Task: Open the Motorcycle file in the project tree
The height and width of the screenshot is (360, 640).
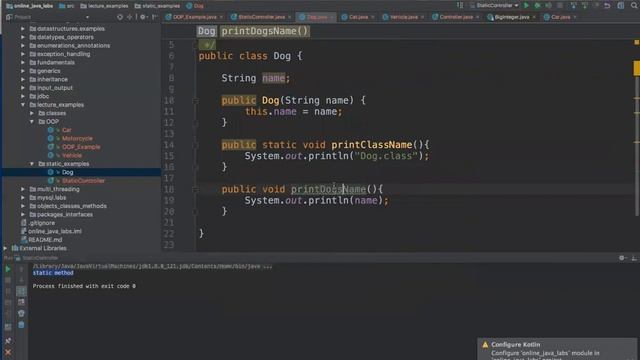Action: click(77, 138)
